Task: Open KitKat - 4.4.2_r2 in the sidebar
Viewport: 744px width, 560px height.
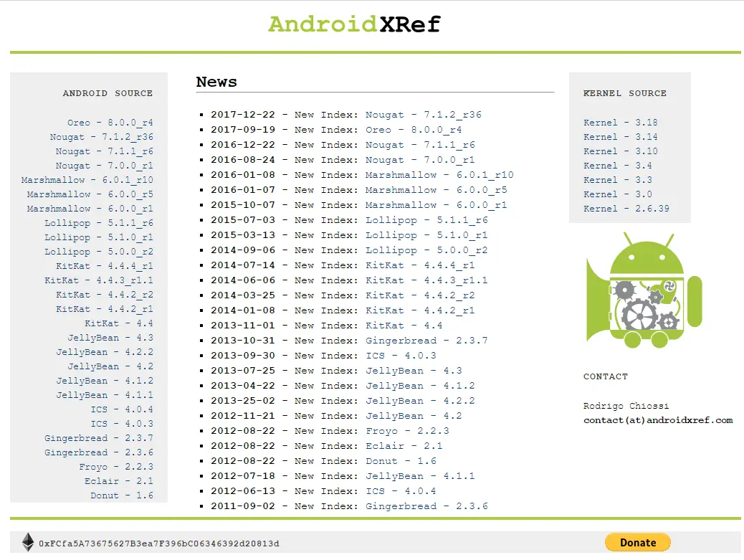Action: [x=105, y=295]
